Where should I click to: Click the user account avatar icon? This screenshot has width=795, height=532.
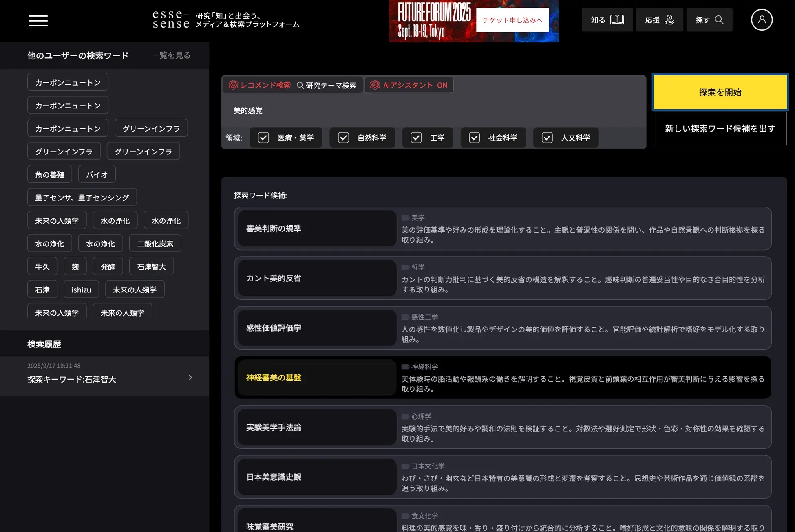tap(761, 20)
